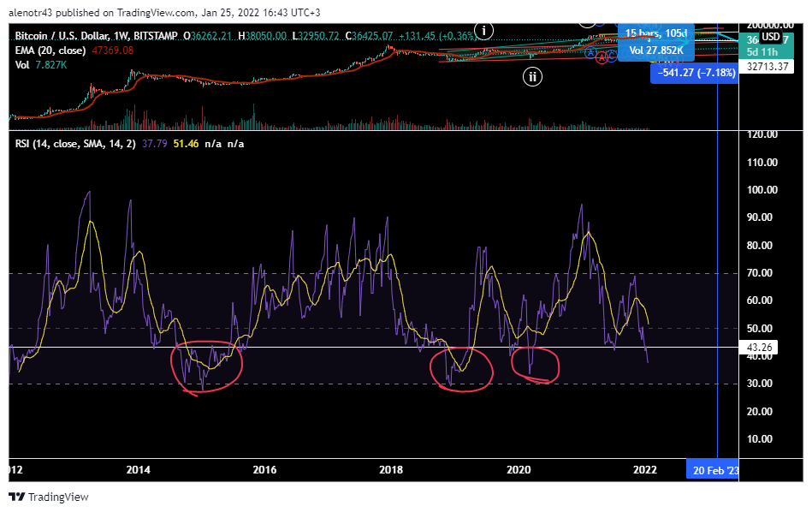The image size is (812, 512).
Task: Click the 2016 label on the time axis
Action: tap(264, 470)
